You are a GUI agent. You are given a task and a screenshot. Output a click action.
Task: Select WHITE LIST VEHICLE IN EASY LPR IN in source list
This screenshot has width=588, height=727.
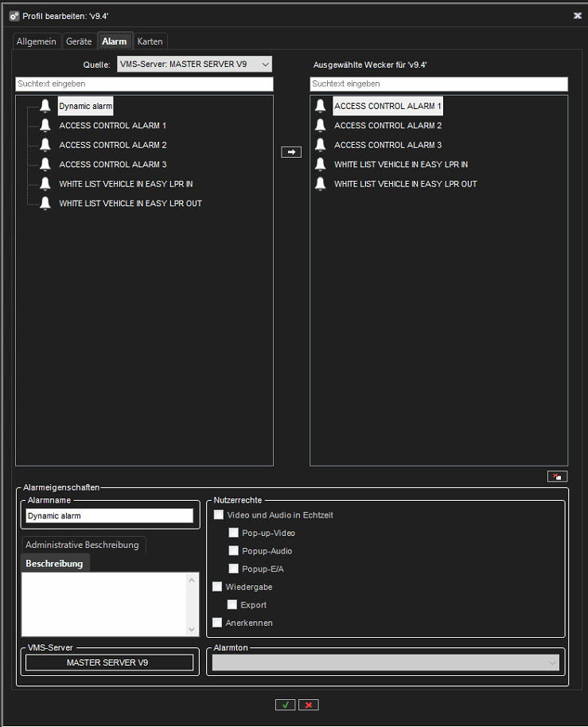pos(126,184)
